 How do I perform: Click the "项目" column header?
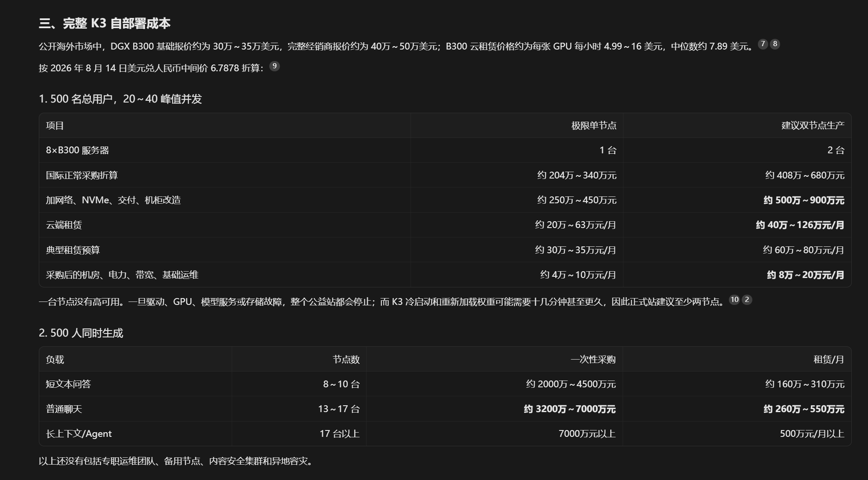click(55, 126)
